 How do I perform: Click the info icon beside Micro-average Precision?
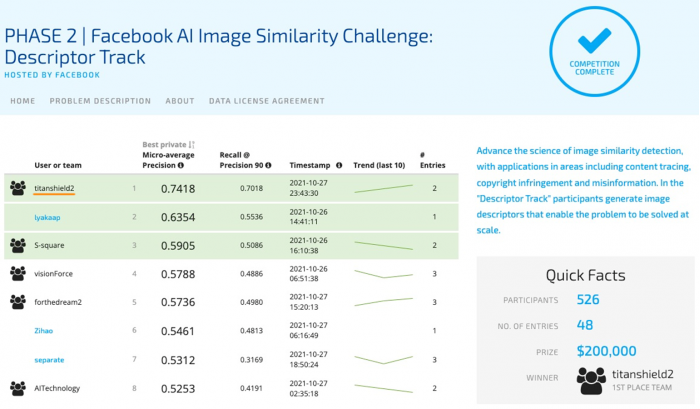click(x=181, y=165)
